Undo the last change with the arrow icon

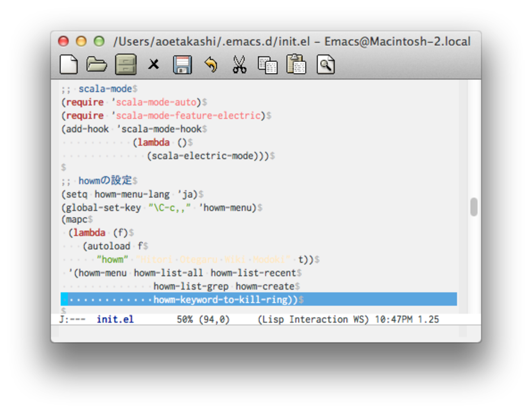(x=211, y=65)
